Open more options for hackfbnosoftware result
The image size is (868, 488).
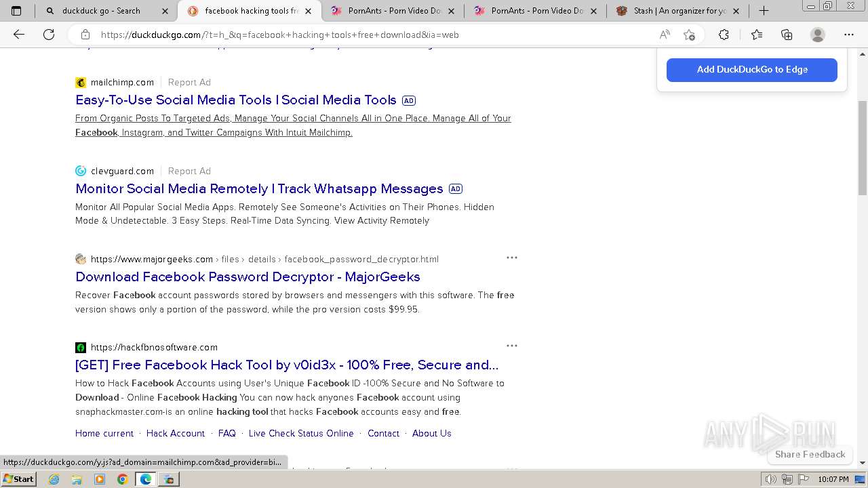[x=512, y=346]
